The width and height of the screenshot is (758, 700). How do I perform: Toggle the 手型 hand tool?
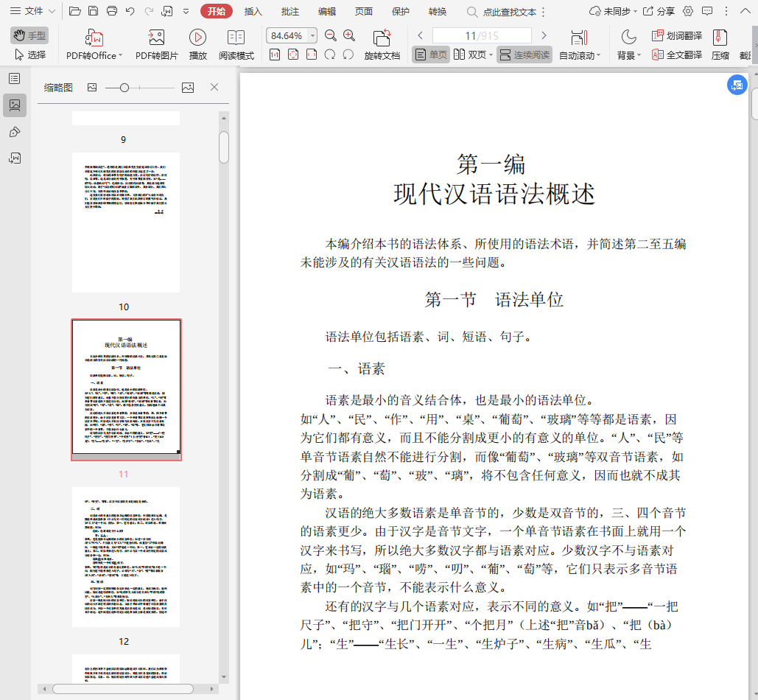(x=29, y=35)
